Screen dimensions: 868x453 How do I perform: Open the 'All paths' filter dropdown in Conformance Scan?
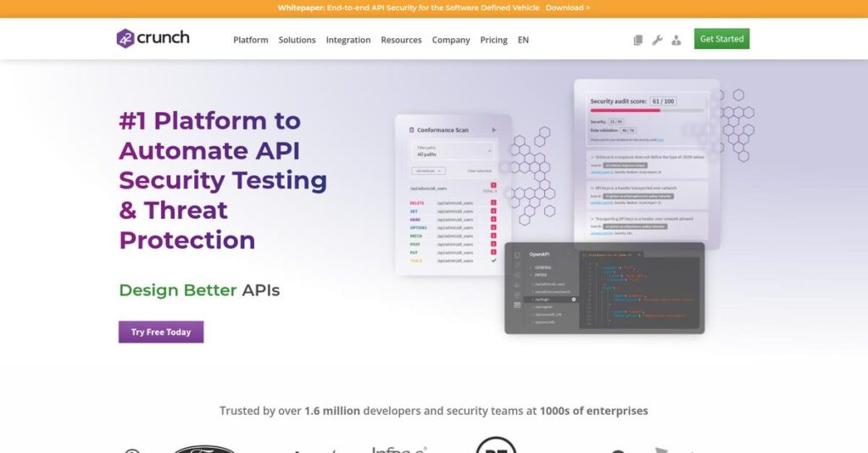453,151
